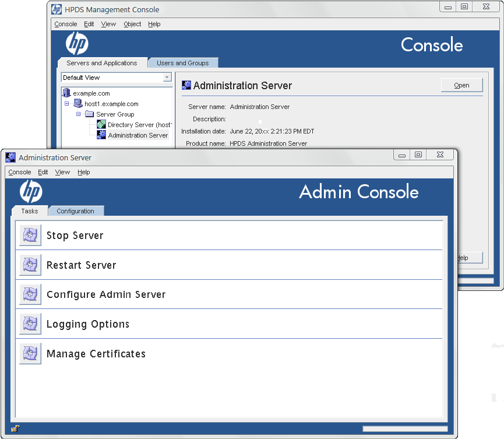Select Servers and Applications tab
This screenshot has height=439, width=504.
(x=102, y=63)
